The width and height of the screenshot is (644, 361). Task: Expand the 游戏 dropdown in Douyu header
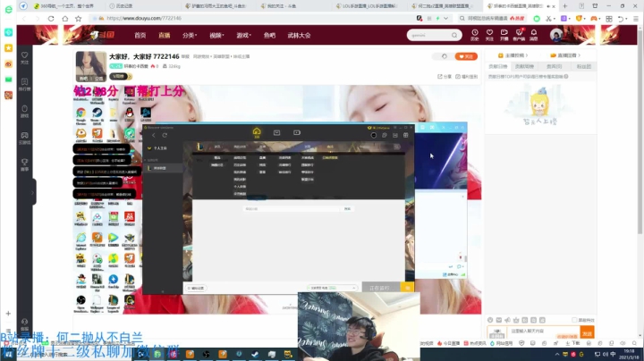(x=243, y=35)
